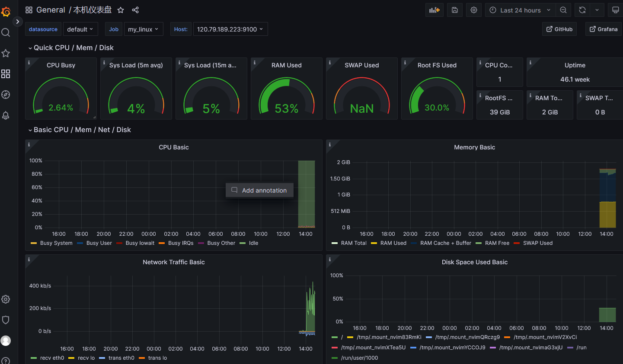The height and width of the screenshot is (364, 623).
Task: Open the refresh interval dropdown arrow
Action: 597,10
